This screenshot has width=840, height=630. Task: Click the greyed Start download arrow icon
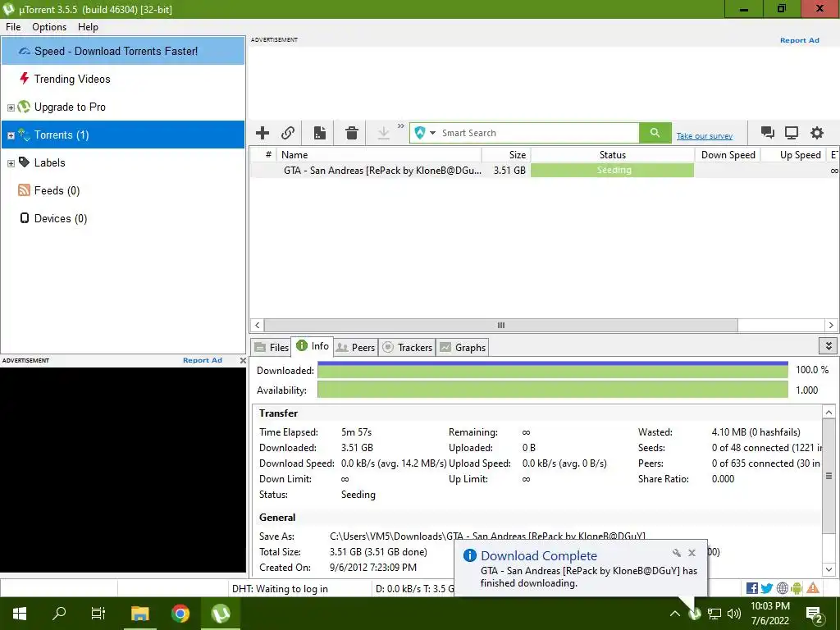(x=384, y=133)
